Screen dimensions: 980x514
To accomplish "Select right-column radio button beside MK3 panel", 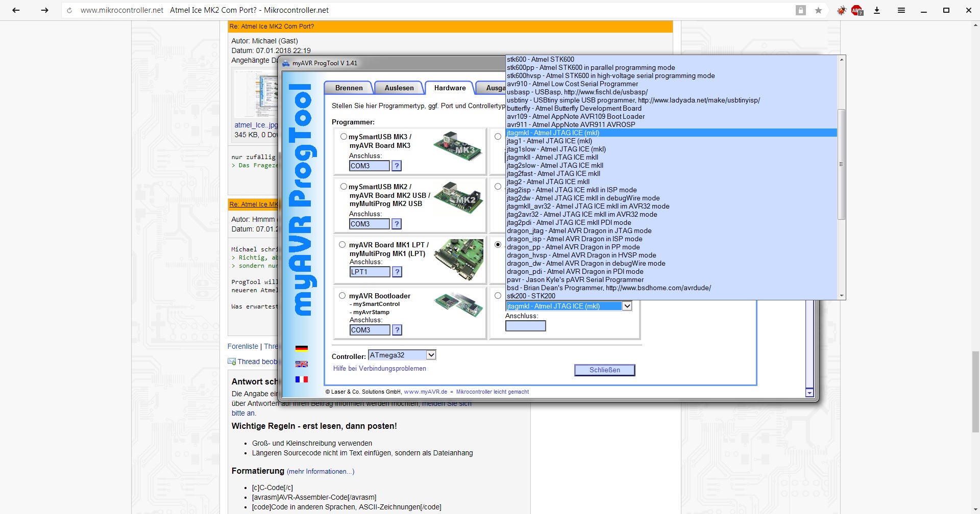I will click(x=498, y=137).
